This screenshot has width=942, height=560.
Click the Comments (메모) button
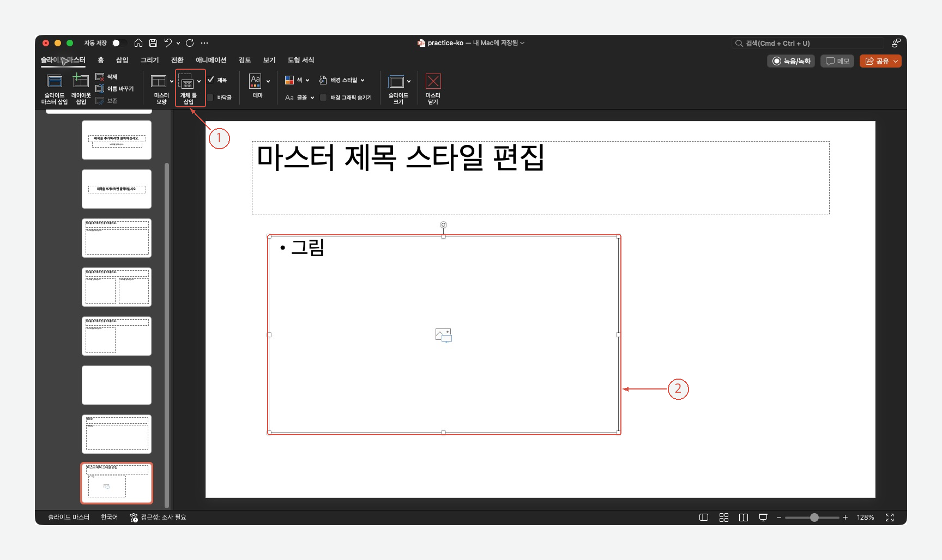(x=837, y=61)
